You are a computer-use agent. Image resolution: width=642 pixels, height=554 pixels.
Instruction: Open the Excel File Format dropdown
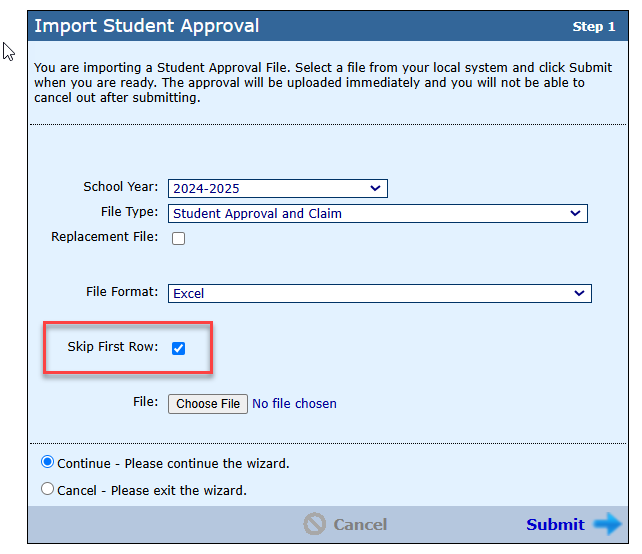click(x=380, y=293)
